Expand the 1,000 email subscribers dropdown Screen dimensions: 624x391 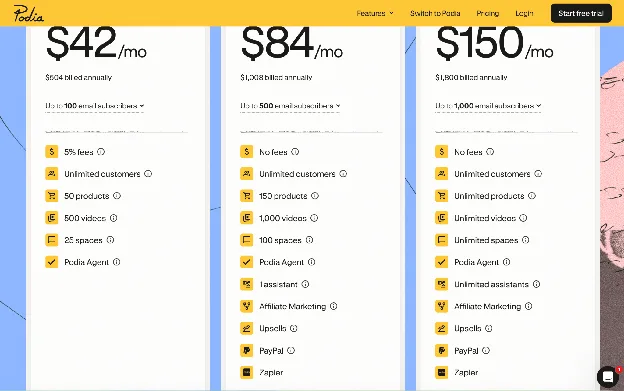488,106
